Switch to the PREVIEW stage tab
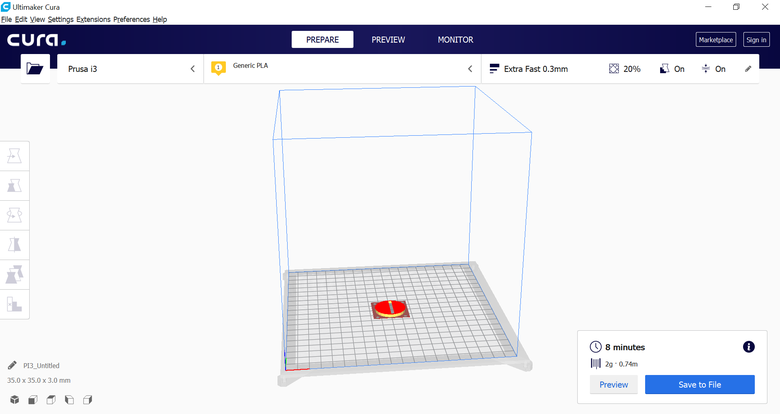Image resolution: width=780 pixels, height=414 pixels. [x=388, y=40]
